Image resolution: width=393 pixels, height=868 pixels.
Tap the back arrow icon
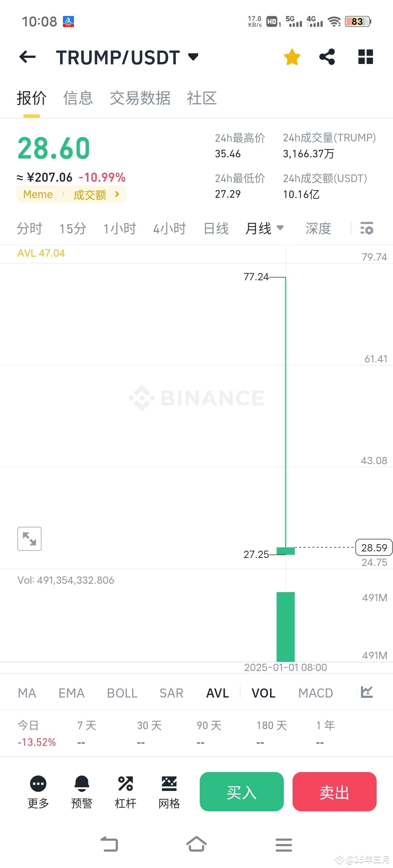point(27,57)
